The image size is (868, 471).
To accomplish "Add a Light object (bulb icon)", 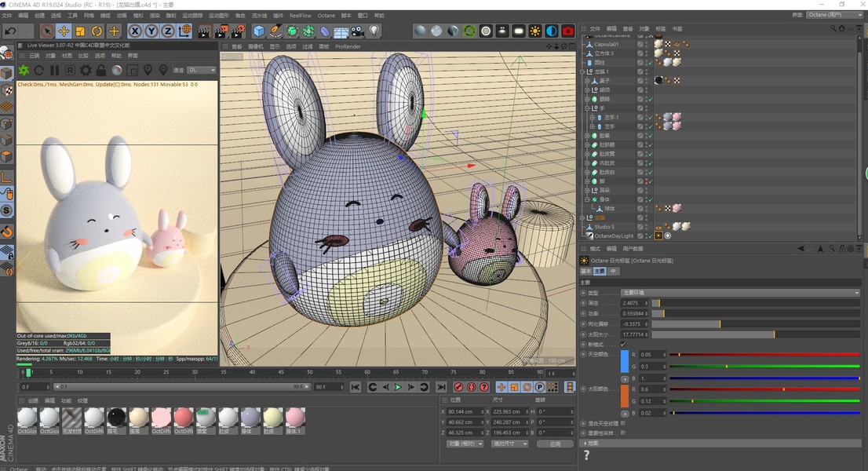I will tap(374, 31).
